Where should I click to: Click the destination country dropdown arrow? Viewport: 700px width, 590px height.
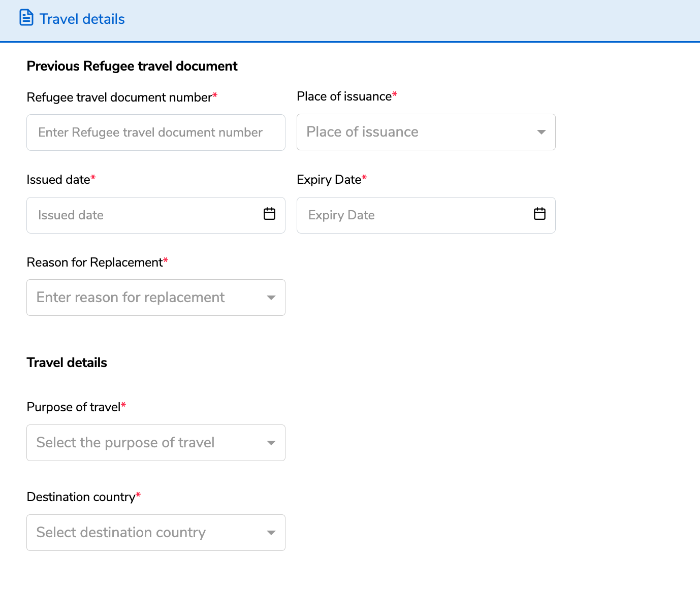pyautogui.click(x=271, y=533)
